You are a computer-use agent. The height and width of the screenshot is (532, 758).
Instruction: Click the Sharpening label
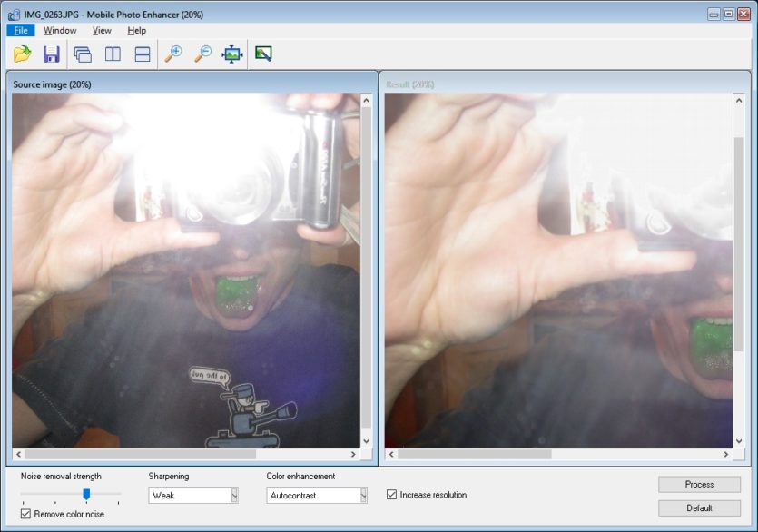[x=169, y=476]
